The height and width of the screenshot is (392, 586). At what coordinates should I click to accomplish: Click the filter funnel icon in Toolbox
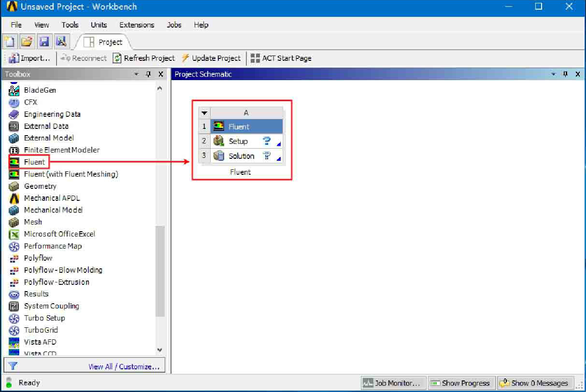click(x=14, y=366)
